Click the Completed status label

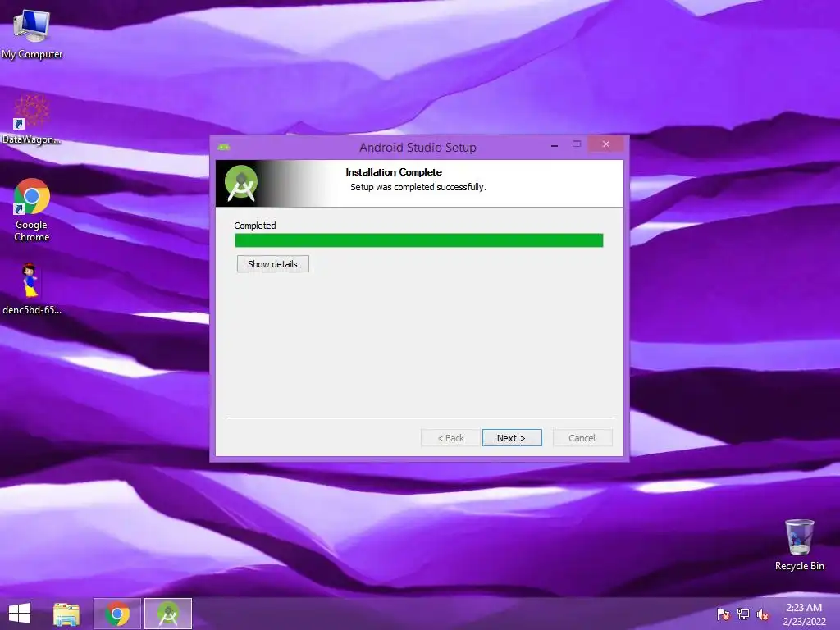pyautogui.click(x=255, y=226)
